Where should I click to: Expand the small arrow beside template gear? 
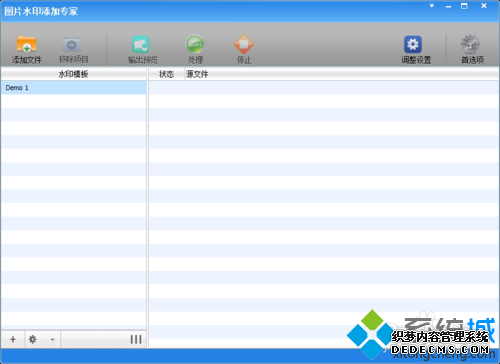(52, 340)
